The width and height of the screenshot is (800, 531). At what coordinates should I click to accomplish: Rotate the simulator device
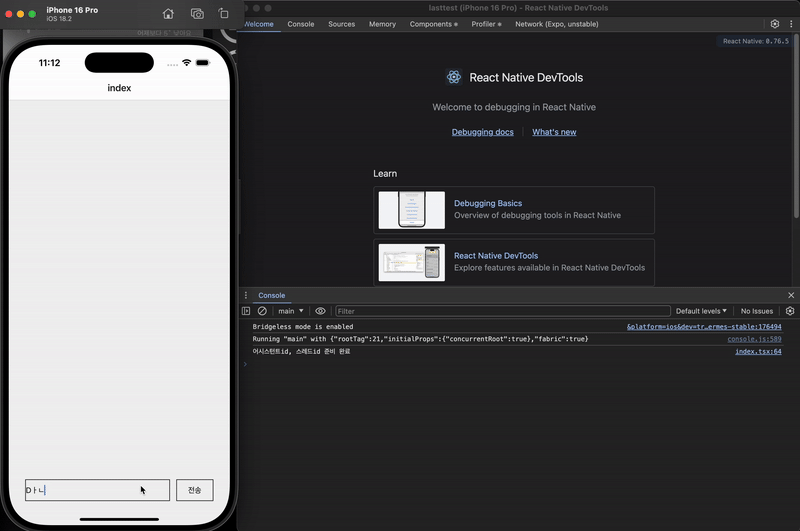223,14
